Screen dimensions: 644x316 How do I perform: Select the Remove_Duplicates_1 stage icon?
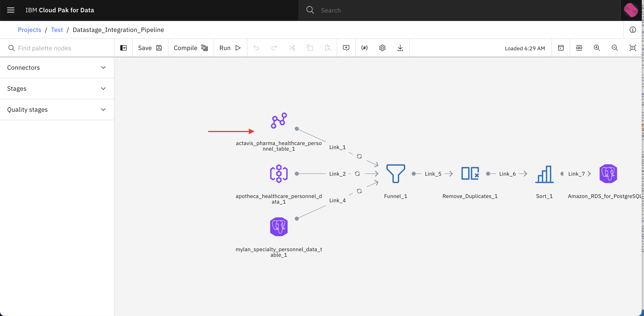pyautogui.click(x=470, y=174)
